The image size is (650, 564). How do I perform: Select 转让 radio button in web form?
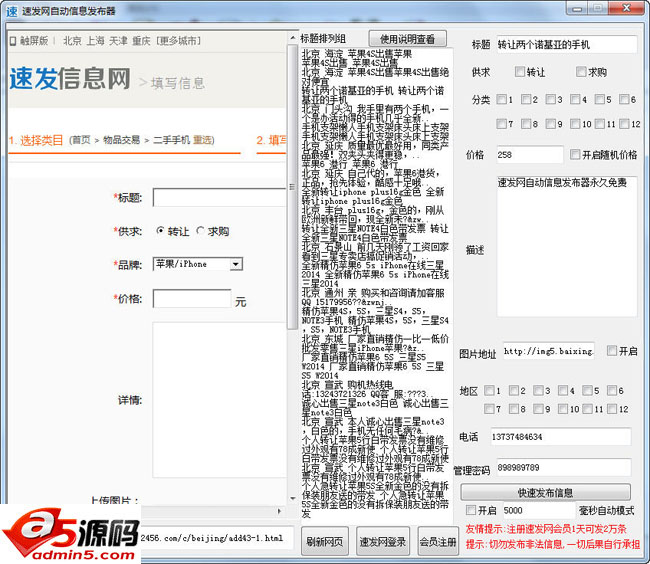[160, 230]
